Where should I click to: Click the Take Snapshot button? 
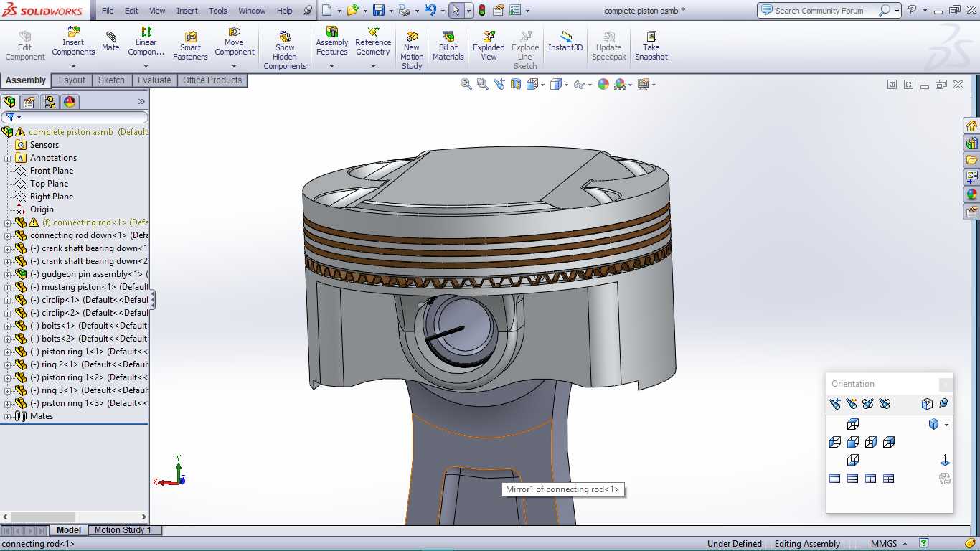[651, 45]
